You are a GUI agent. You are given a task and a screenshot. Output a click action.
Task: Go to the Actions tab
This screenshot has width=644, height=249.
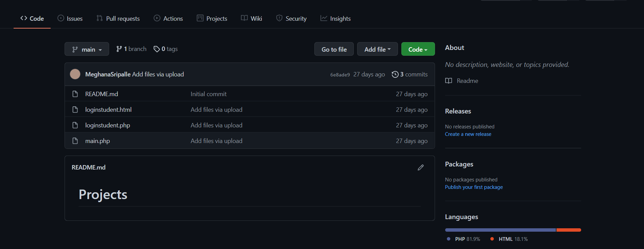[x=168, y=18]
